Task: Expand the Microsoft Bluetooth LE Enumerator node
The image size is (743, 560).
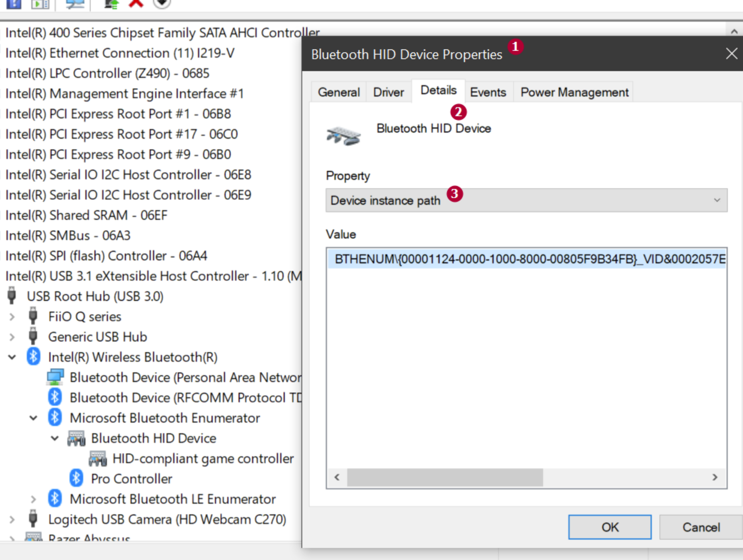Action: [x=34, y=499]
